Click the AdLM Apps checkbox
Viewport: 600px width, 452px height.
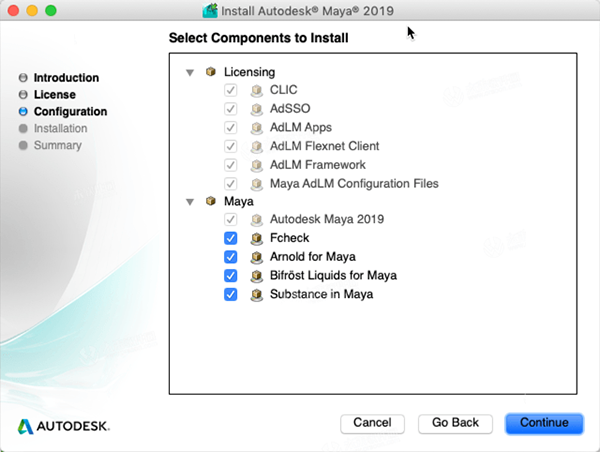(x=230, y=127)
